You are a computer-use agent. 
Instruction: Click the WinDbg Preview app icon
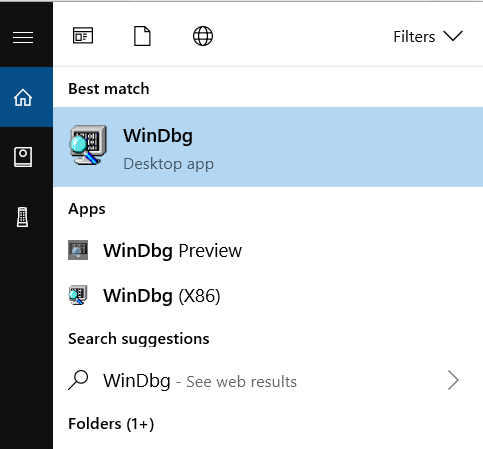78,250
